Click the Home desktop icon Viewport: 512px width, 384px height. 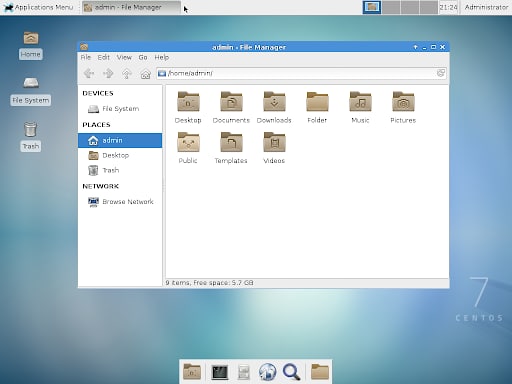(x=31, y=45)
